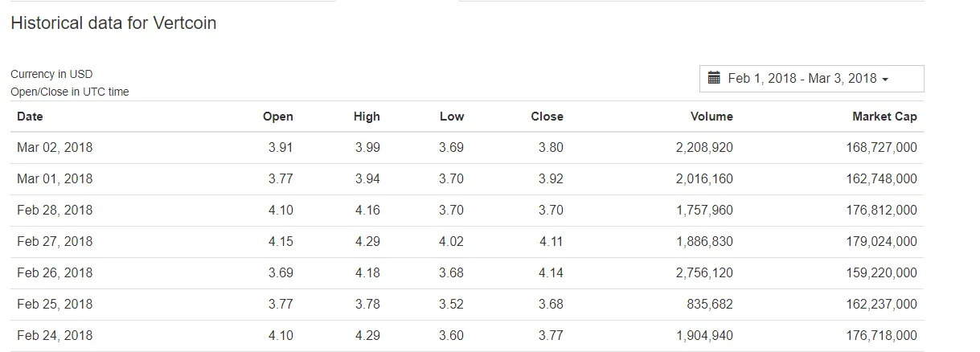The image size is (980, 352).
Task: Select the Mar 02, 2018 row date
Action: [x=55, y=148]
